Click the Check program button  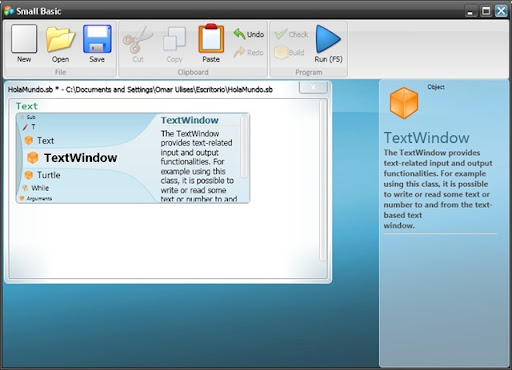click(x=291, y=34)
